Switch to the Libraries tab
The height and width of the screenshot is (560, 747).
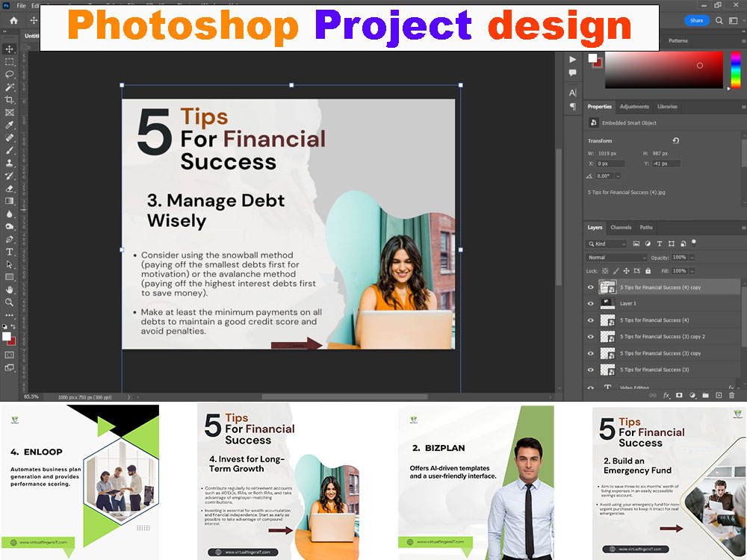667,107
